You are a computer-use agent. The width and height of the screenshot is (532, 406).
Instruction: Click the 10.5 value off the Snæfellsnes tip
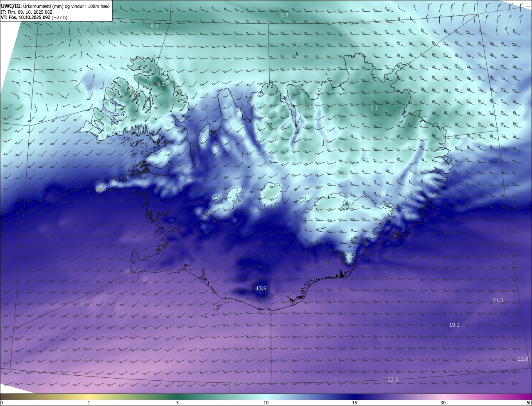click(x=101, y=189)
